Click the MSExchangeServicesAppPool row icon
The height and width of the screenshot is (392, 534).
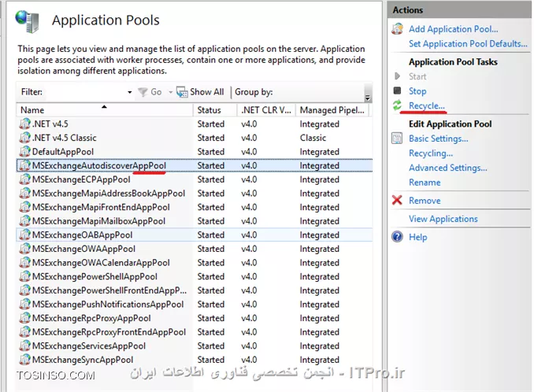pos(24,346)
